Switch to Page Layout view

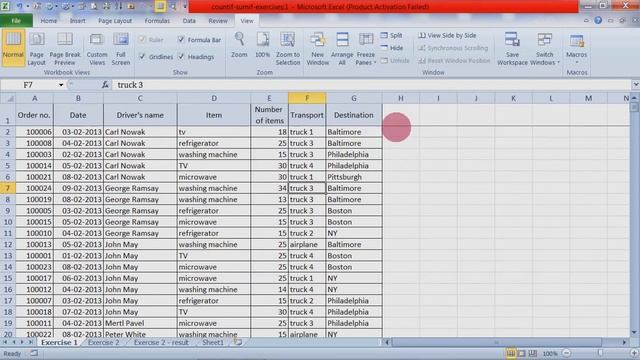coord(36,49)
